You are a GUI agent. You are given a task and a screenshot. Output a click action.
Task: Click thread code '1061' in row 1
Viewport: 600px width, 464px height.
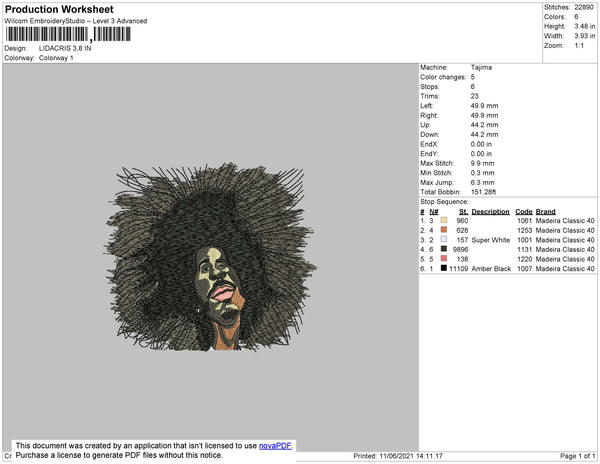point(525,221)
